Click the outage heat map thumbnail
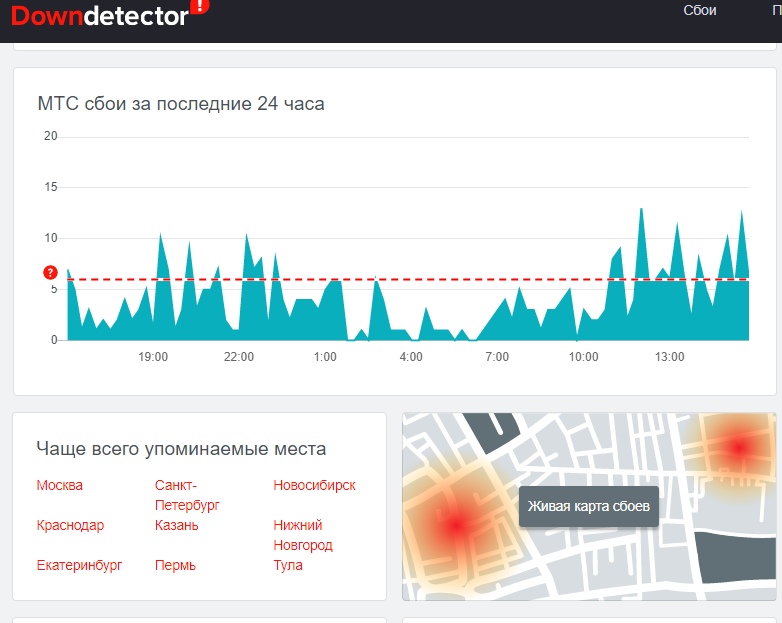This screenshot has height=623, width=782. click(589, 506)
